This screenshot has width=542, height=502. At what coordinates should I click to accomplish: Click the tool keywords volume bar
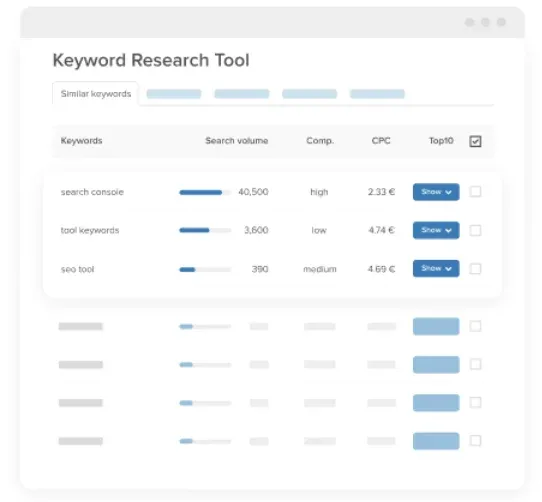point(205,230)
